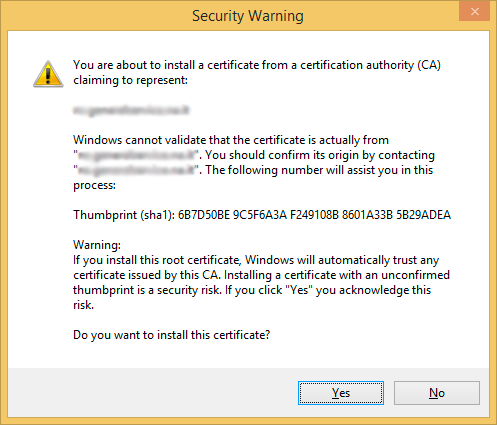Confirm certificate installation with Yes
The width and height of the screenshot is (497, 425).
pyautogui.click(x=341, y=393)
